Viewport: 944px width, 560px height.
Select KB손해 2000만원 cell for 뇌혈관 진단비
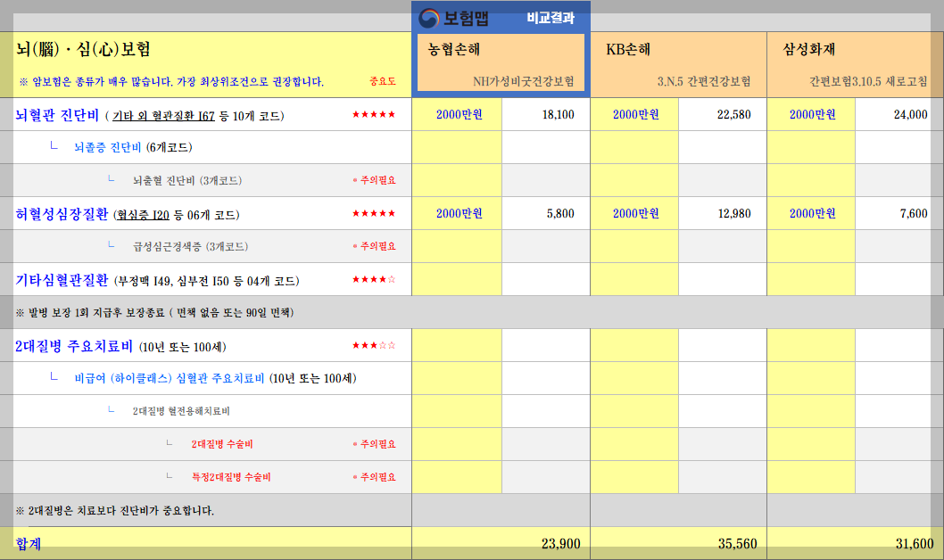(634, 114)
